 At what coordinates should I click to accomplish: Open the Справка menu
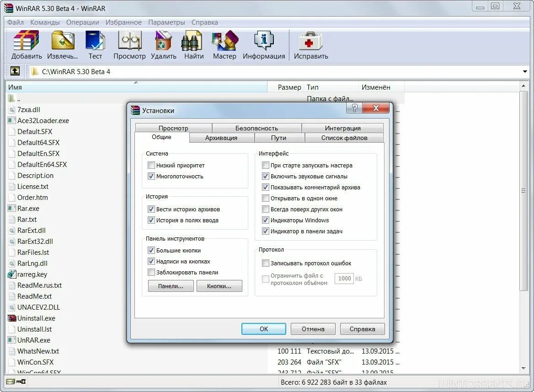point(205,22)
